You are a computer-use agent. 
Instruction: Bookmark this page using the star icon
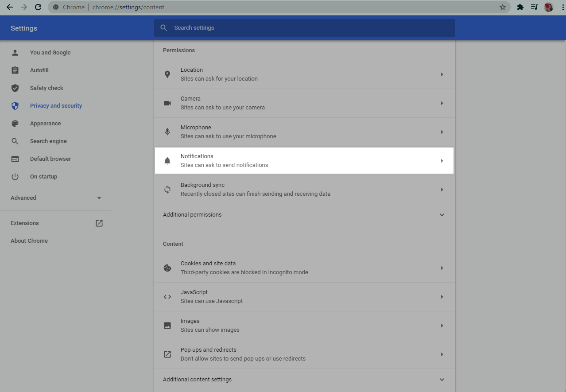[502, 7]
